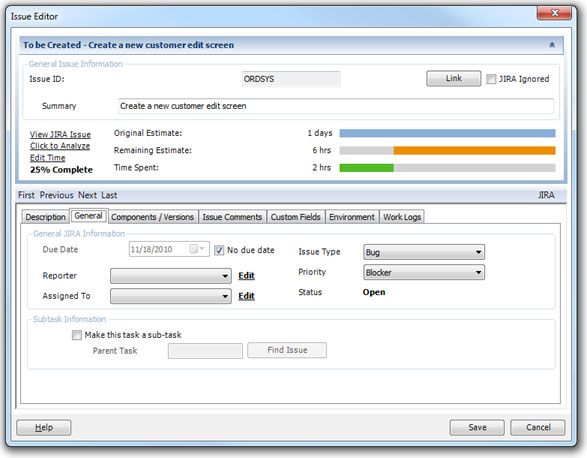Image resolution: width=587 pixels, height=458 pixels.
Task: Click the orange Remaining Estimate progress bar
Action: (474, 151)
